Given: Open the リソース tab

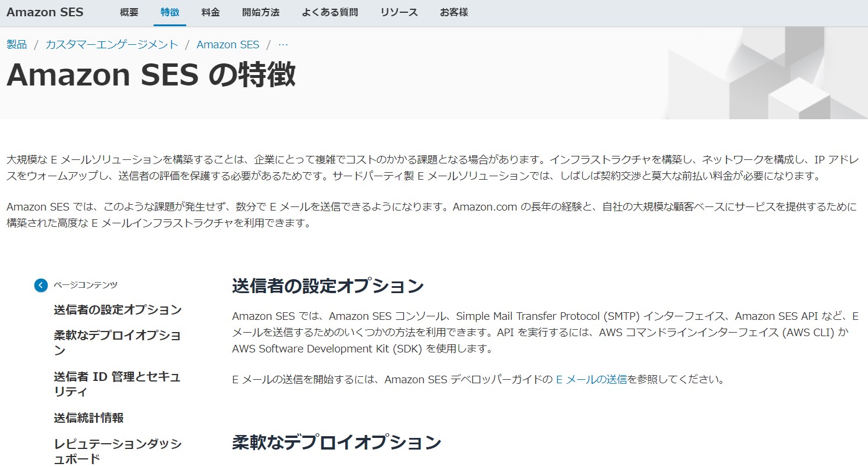Looking at the screenshot, I should point(399,12).
